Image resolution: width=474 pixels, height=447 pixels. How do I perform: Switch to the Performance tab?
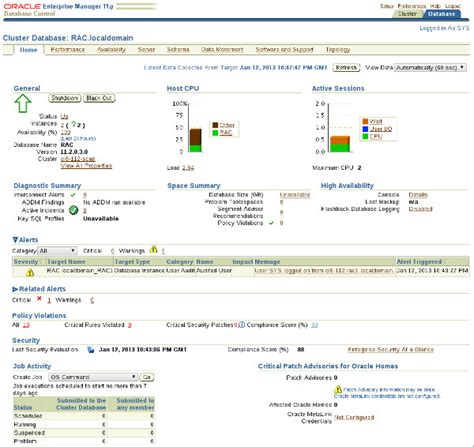68,49
